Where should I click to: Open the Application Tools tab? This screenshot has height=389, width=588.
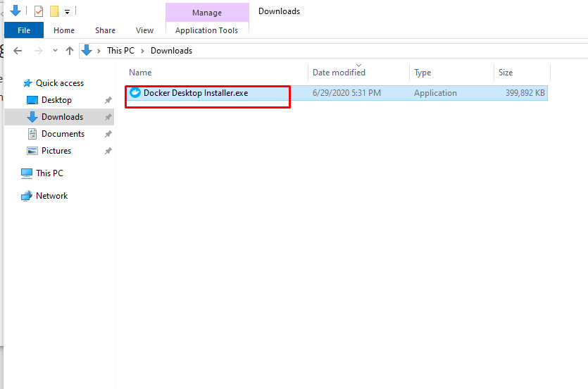tap(206, 30)
